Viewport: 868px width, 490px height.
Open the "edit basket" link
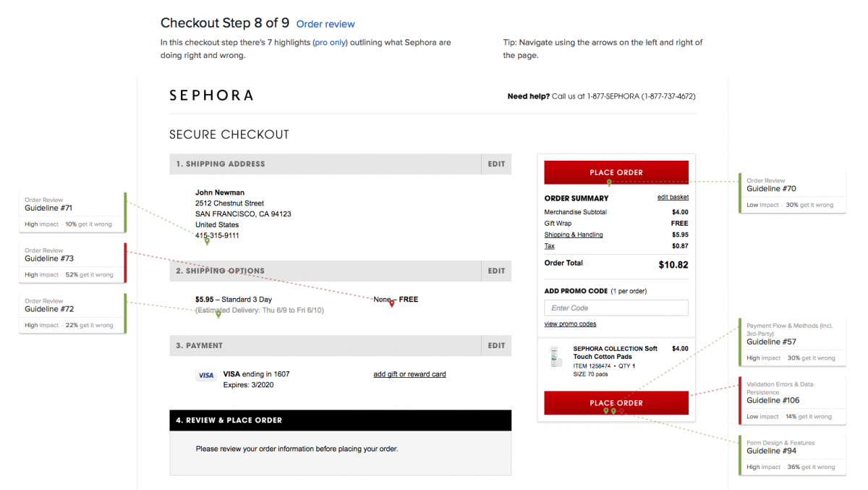point(672,197)
